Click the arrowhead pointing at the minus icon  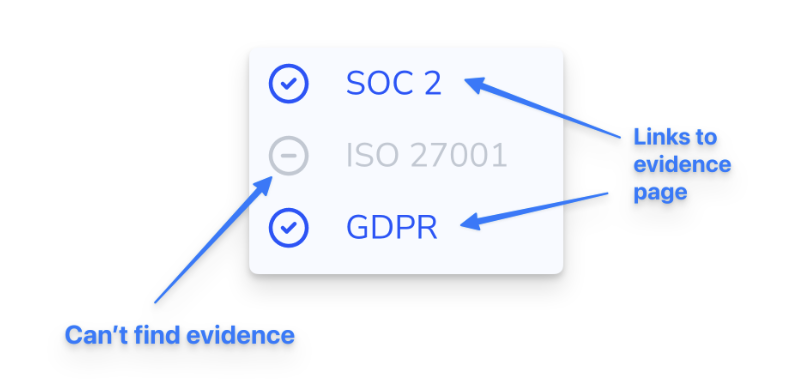click(x=264, y=185)
